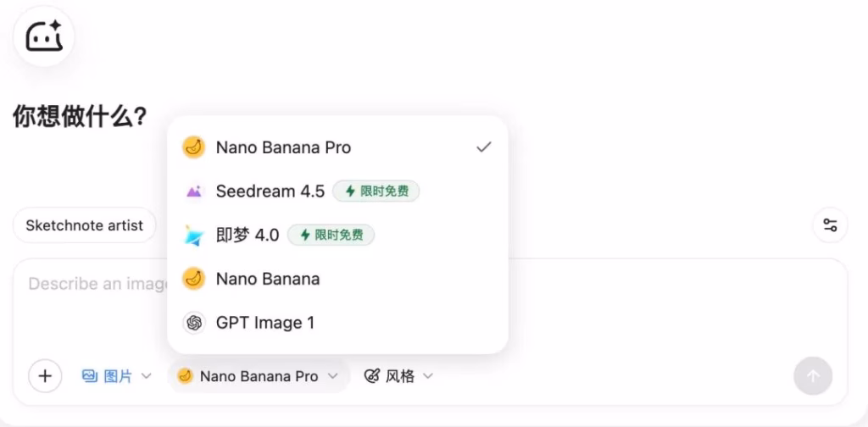Click the Nano Banana banana icon
Viewport: 868px width, 427px height.
(x=194, y=279)
